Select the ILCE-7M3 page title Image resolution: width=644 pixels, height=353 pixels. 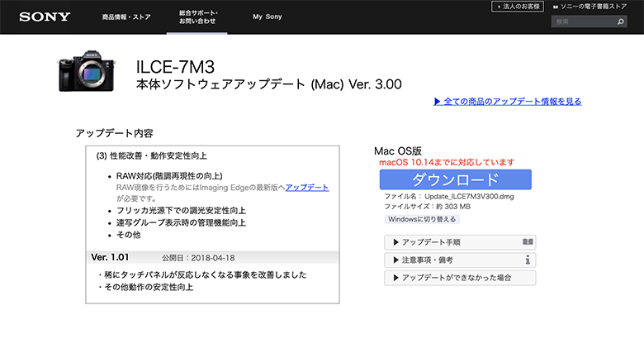tap(175, 67)
